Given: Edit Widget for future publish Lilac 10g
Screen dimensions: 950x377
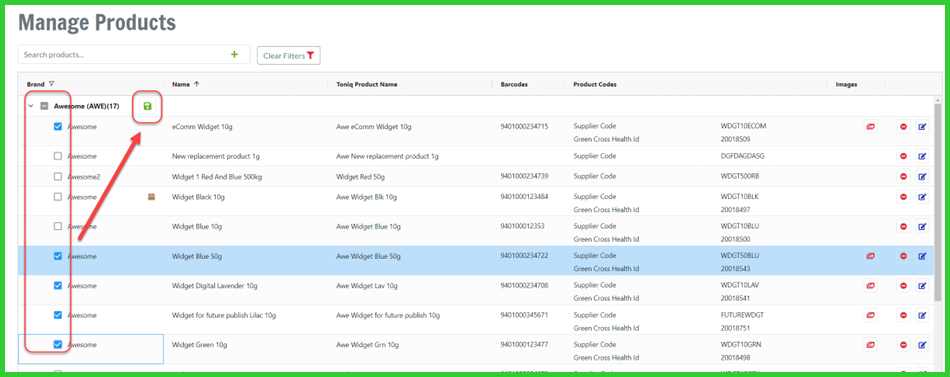Looking at the screenshot, I should [922, 315].
